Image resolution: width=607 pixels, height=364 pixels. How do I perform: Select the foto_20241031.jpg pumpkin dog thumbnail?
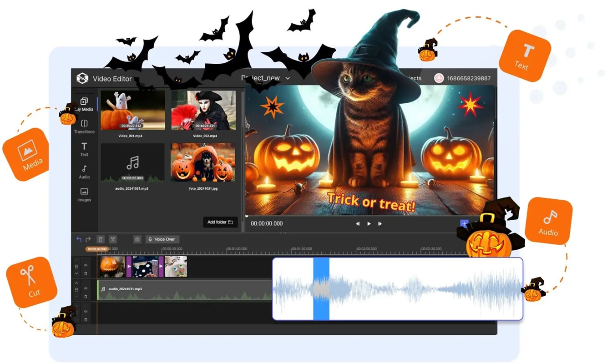203,162
